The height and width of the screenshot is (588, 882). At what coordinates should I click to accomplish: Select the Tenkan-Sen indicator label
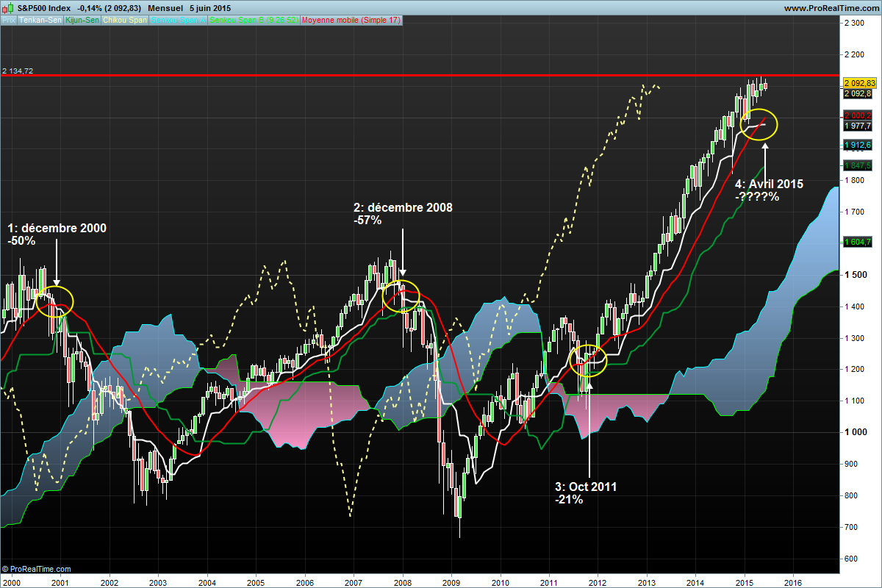coord(40,21)
